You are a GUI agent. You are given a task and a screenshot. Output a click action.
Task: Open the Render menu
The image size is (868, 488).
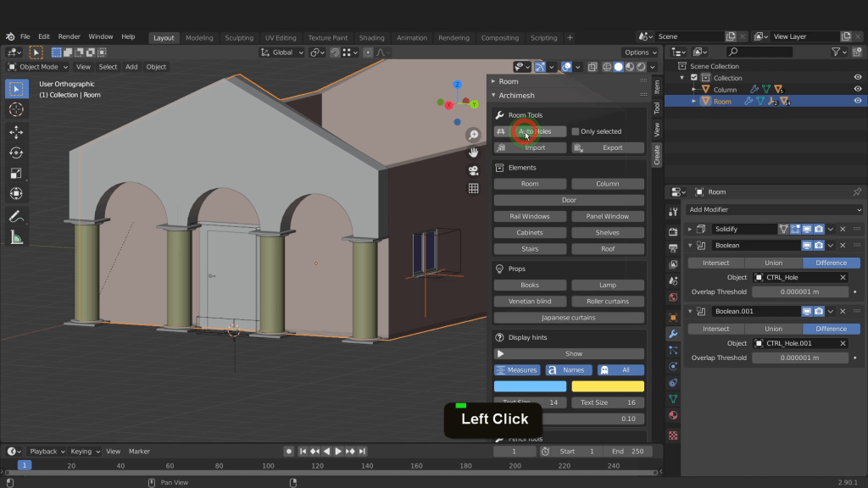pyautogui.click(x=69, y=37)
